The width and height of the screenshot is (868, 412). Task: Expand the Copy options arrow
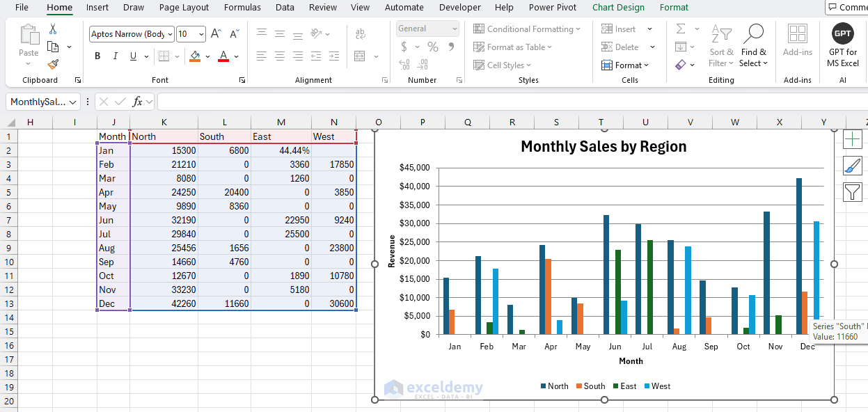coord(69,47)
